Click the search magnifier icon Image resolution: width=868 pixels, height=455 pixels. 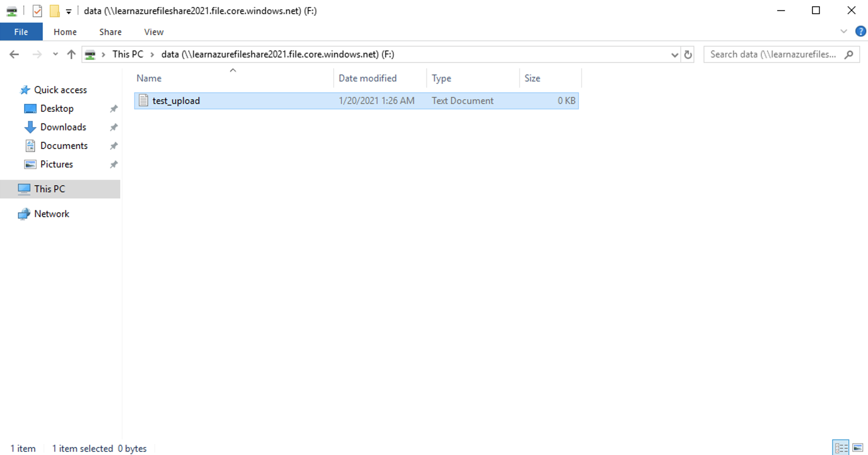tap(849, 55)
